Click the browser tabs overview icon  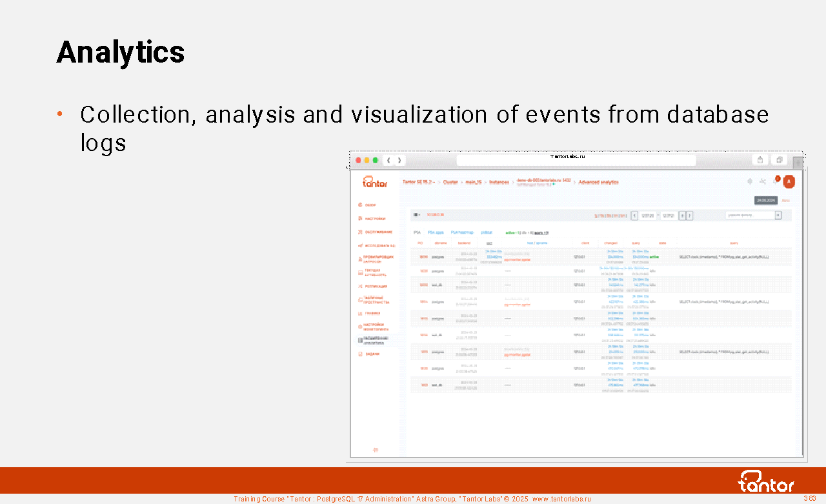(x=780, y=160)
